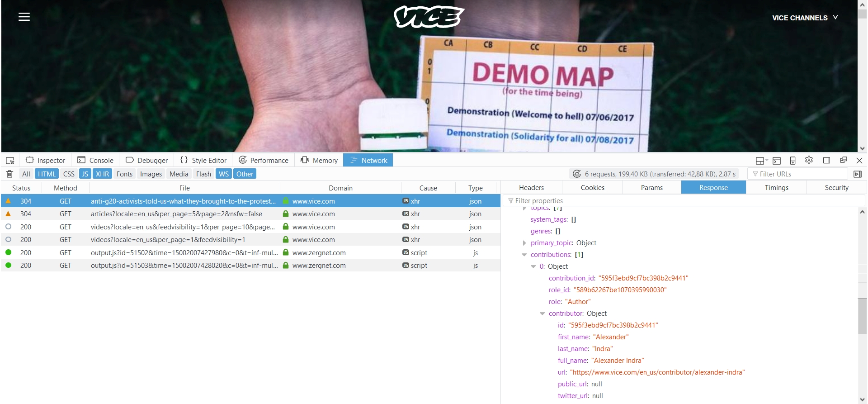Sort requests by File column
Screen dimensions: 868x404
coord(184,188)
